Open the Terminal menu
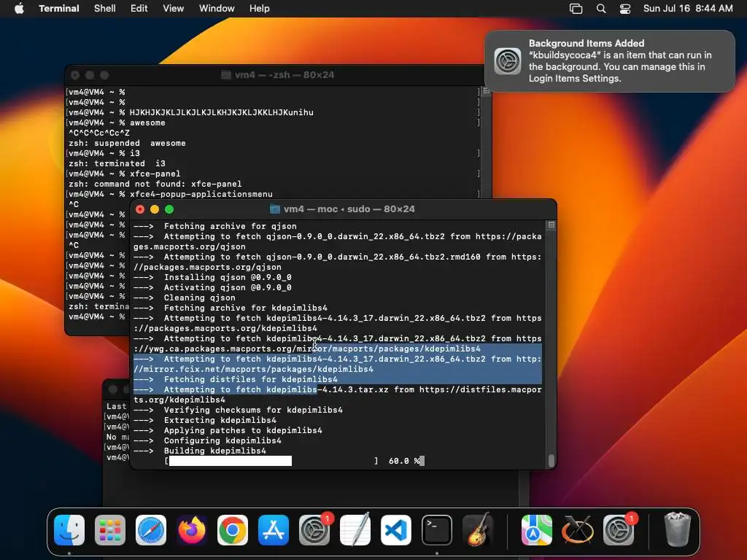747x560 pixels. click(x=59, y=9)
